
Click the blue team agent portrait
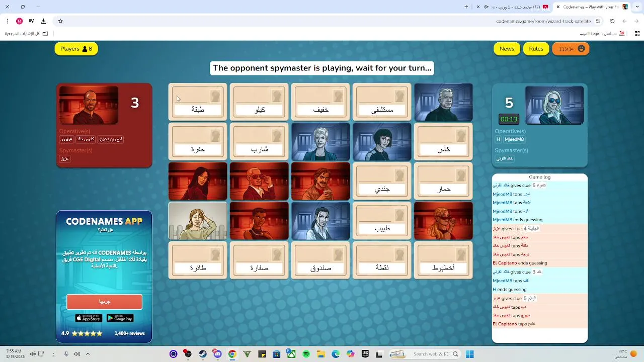[554, 105]
